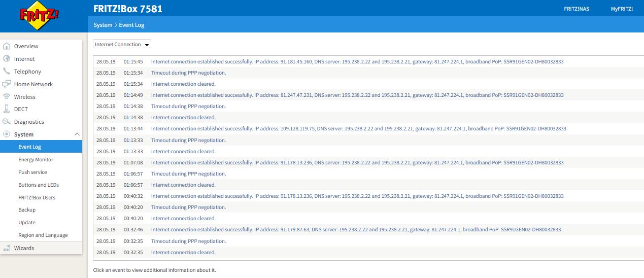
Task: Select the 01:15:45 connection established event
Action: (x=357, y=62)
